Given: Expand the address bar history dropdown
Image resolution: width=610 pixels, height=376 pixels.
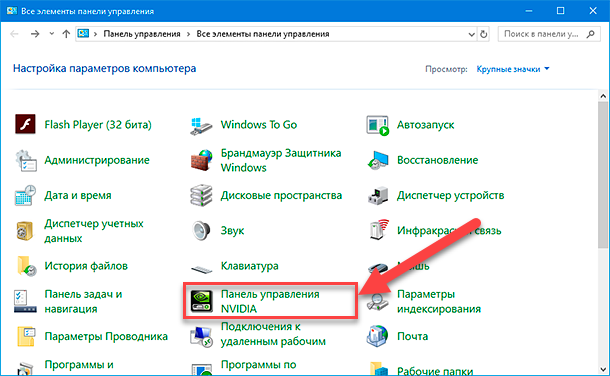Looking at the screenshot, I should tap(472, 34).
